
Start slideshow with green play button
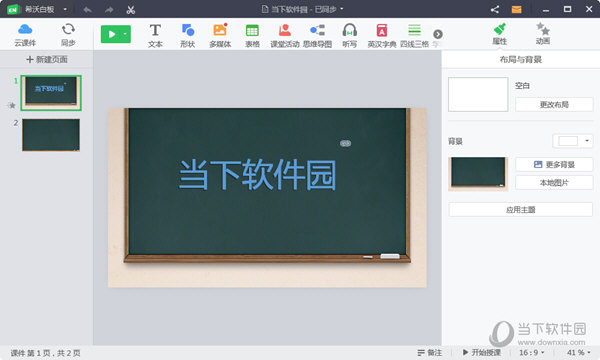(x=111, y=34)
